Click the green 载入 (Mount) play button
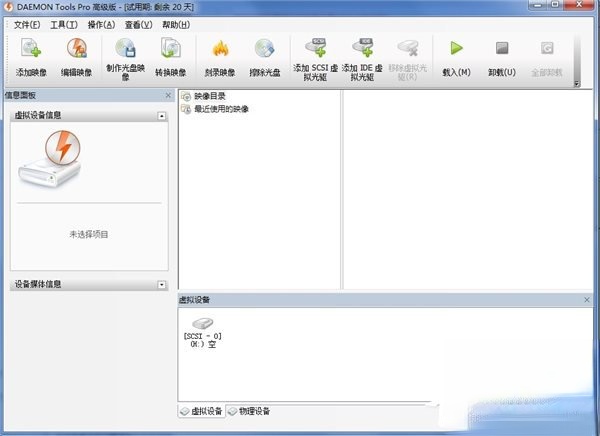Screen dimensions: 600x436 point(457,48)
